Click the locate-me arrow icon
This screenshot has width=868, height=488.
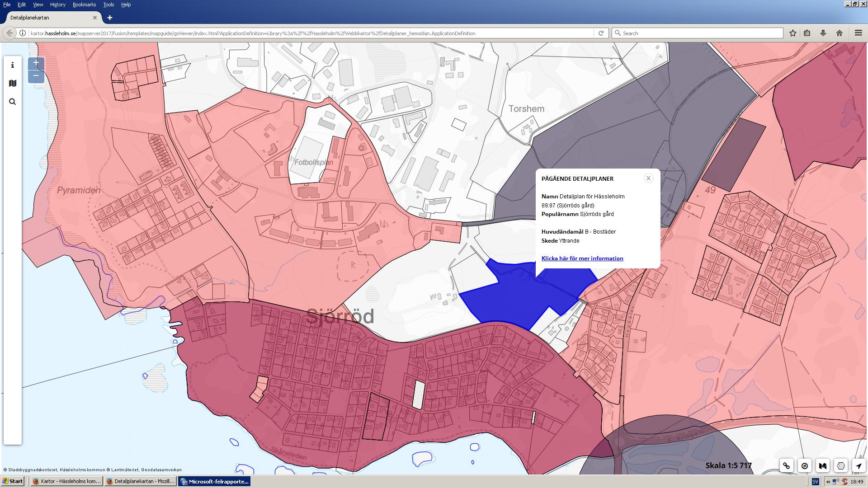point(859,465)
